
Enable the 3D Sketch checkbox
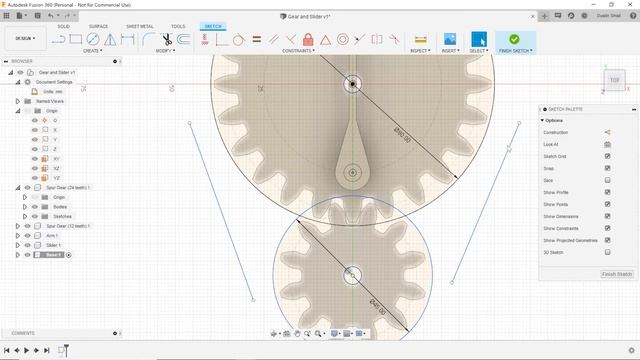(607, 252)
